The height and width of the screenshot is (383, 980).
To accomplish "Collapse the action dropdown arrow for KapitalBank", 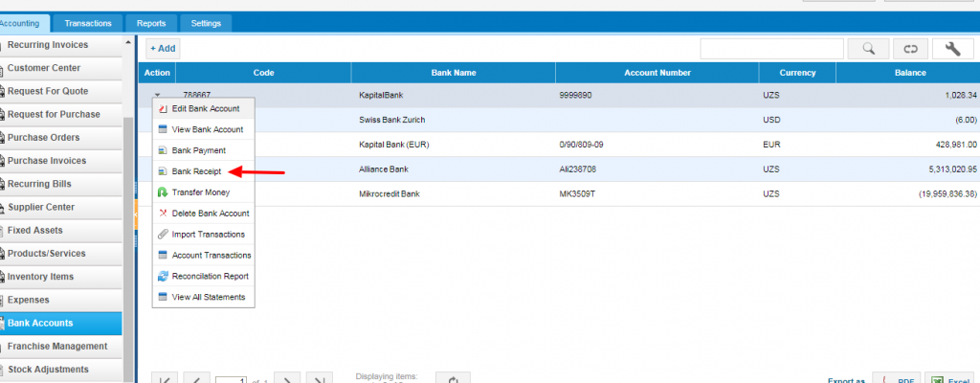I will tap(157, 96).
